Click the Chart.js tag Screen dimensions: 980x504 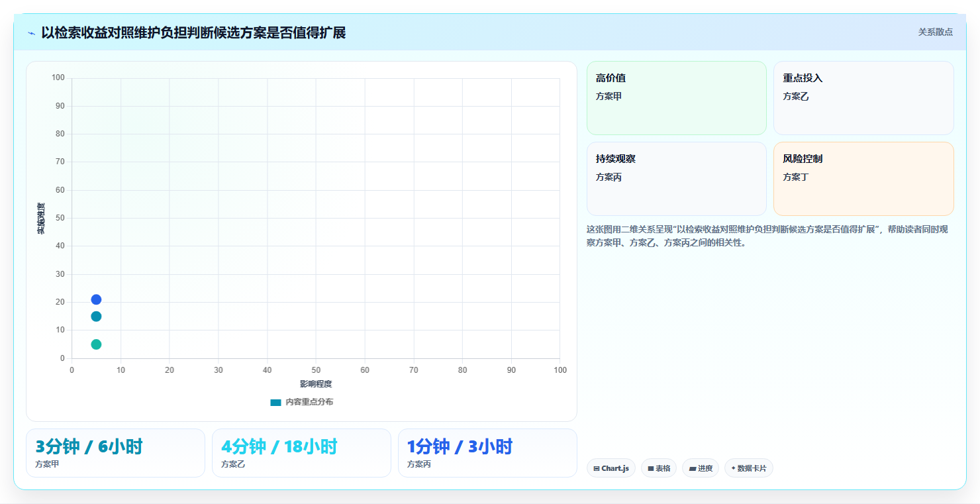click(x=611, y=468)
